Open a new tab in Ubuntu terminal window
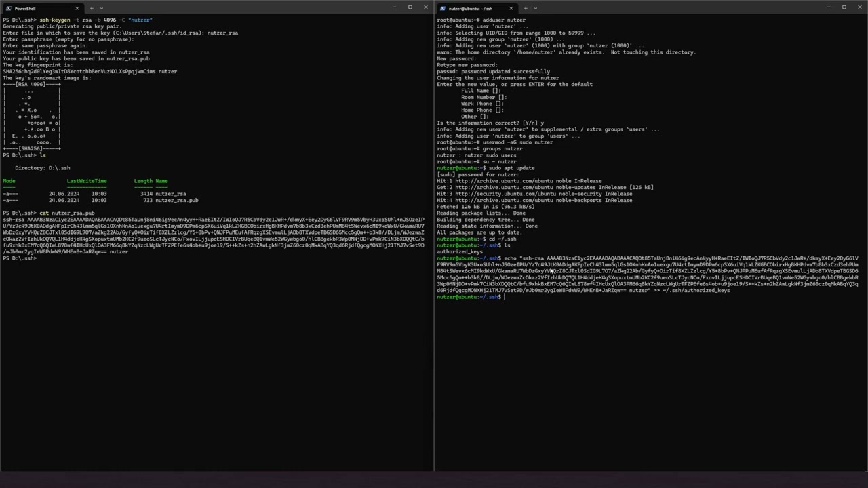Screen dimensions: 868x488 (x=526, y=8)
